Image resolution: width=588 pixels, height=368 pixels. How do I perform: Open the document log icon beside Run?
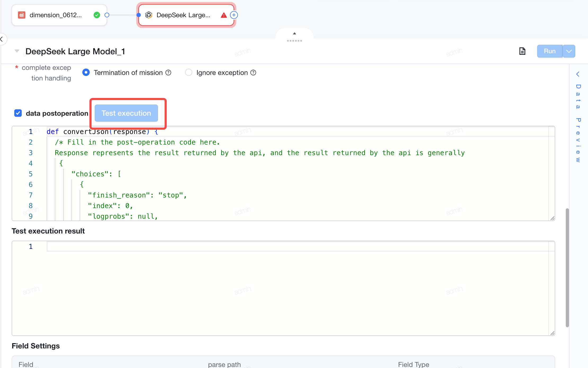click(522, 51)
